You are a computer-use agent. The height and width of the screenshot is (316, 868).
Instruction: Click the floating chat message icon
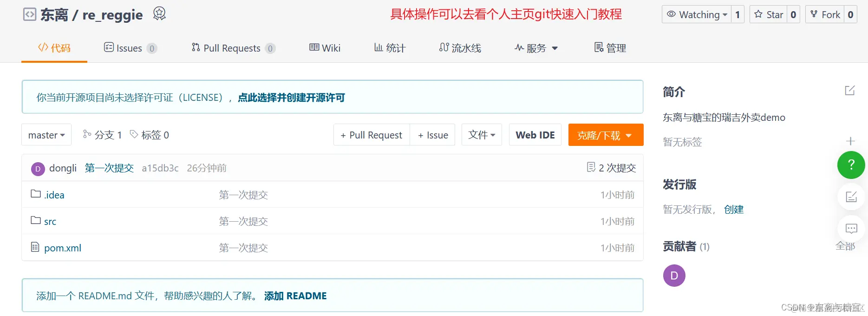click(x=851, y=229)
